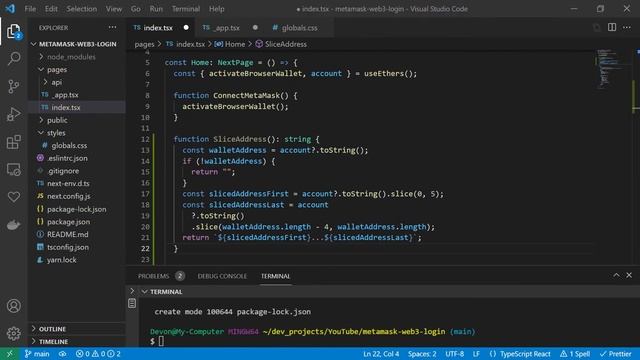Open the Help menu

pos(216,9)
